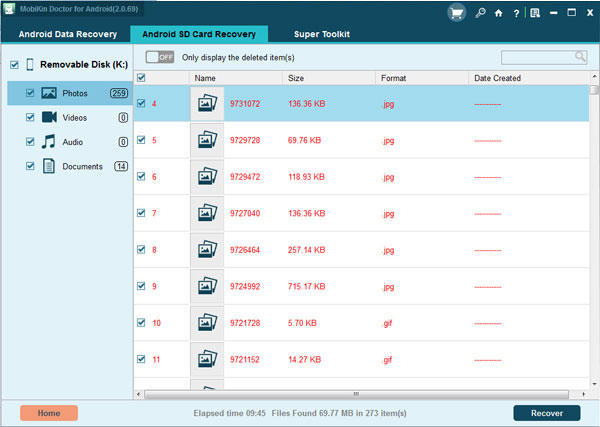Click the size value 257.14 KB
Screen dimensions: 600x427
tap(307, 250)
